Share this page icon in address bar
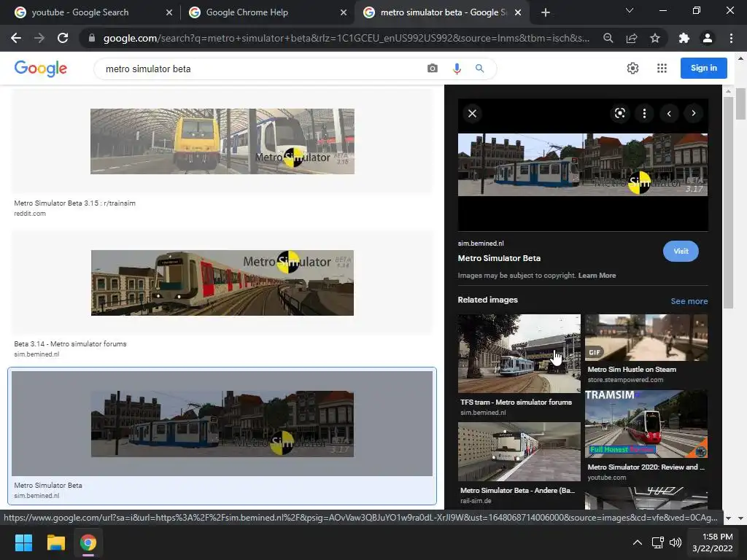The height and width of the screenshot is (560, 747). click(632, 38)
